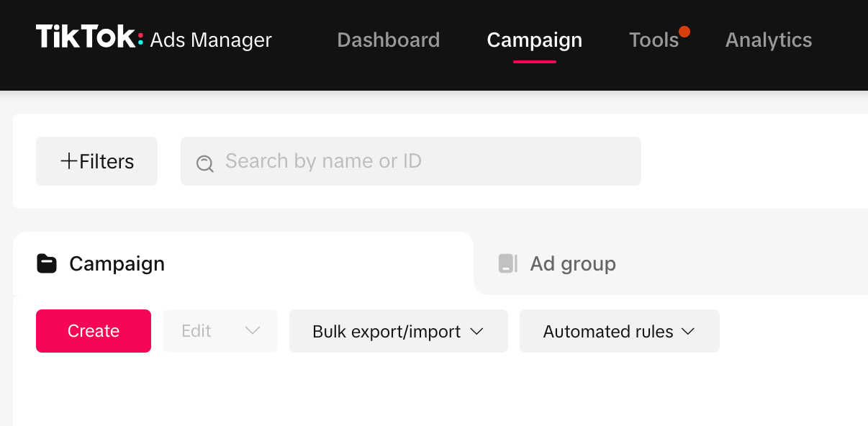Open the Edit dropdown arrow
The width and height of the screenshot is (868, 426).
tap(253, 331)
